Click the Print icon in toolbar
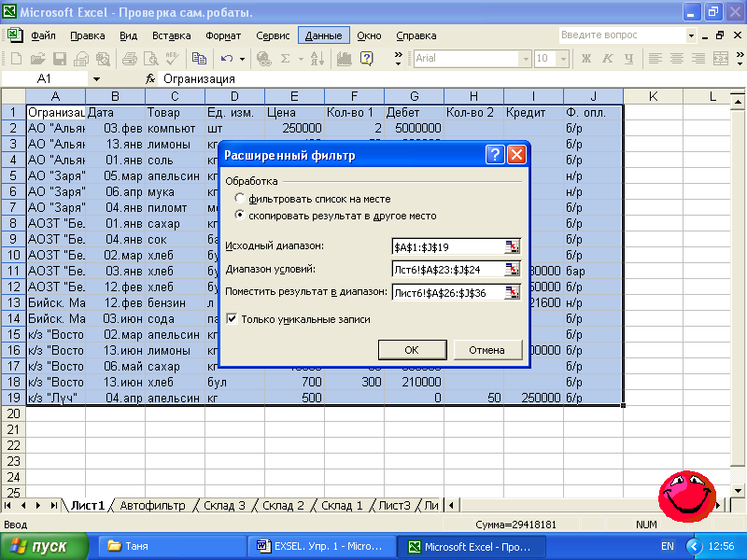This screenshot has height=560, width=747. 130,58
